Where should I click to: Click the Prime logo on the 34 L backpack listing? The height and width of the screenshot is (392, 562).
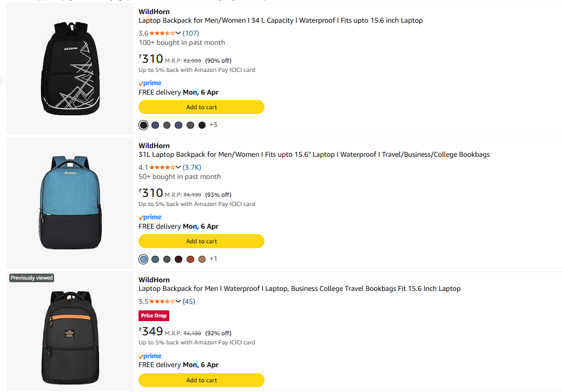pyautogui.click(x=150, y=83)
